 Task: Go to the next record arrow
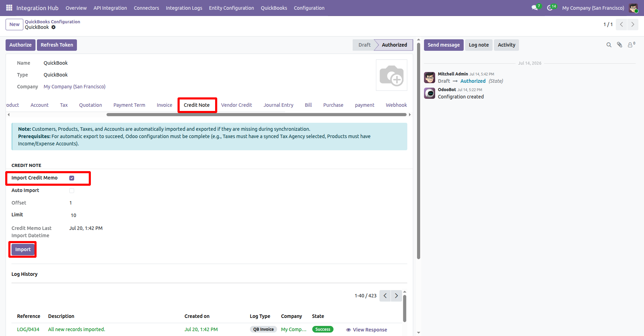click(633, 24)
